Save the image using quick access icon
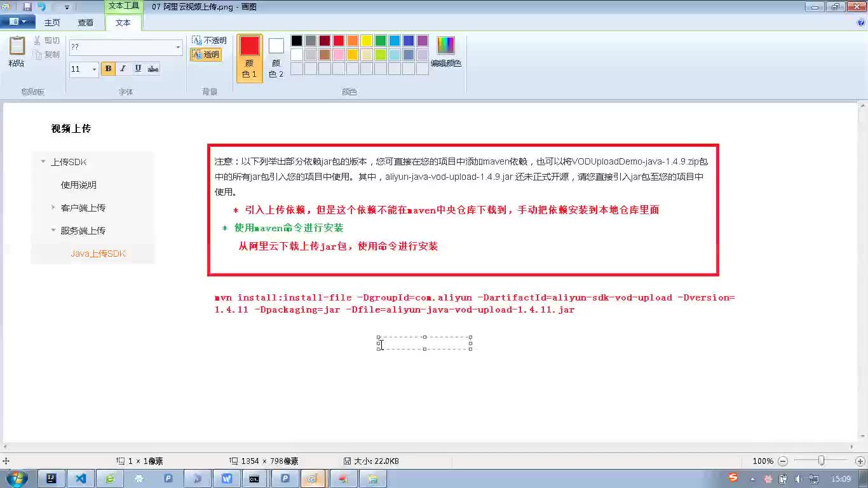Viewport: 868px width, 488px height. point(27,7)
